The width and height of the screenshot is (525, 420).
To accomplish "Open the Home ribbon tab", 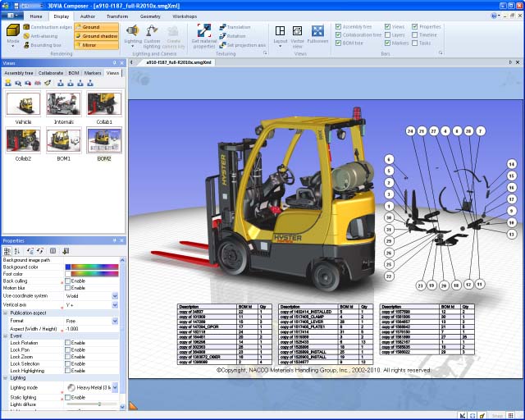I will tap(36, 16).
